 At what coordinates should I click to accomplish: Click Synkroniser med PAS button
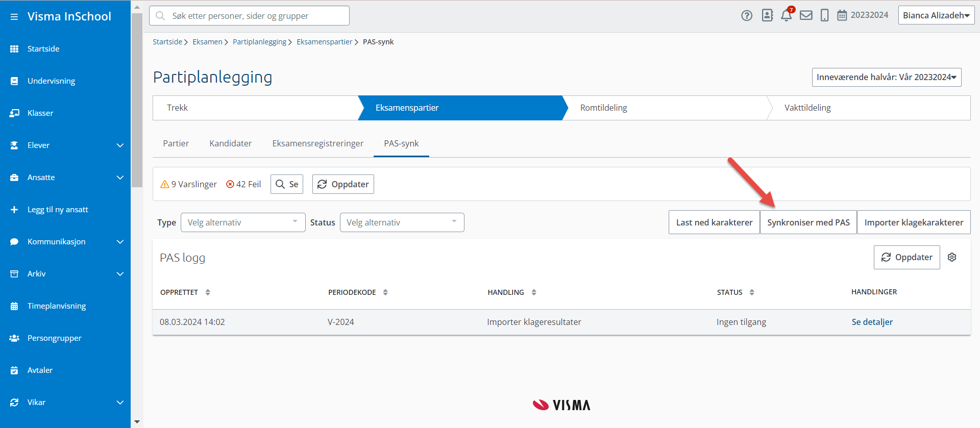808,222
